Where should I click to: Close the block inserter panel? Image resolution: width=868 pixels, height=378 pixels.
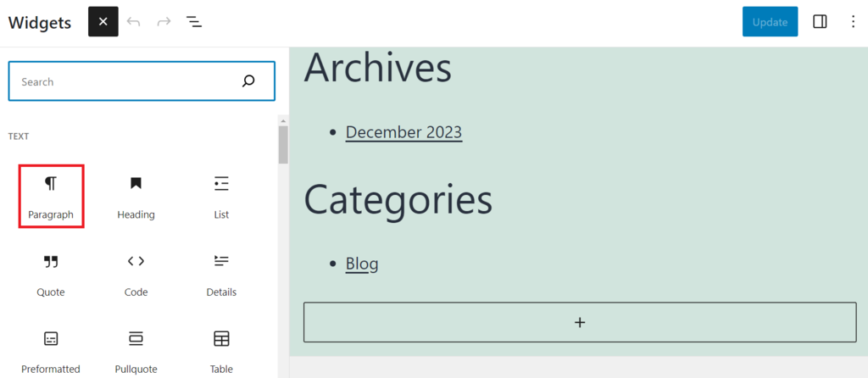click(103, 22)
